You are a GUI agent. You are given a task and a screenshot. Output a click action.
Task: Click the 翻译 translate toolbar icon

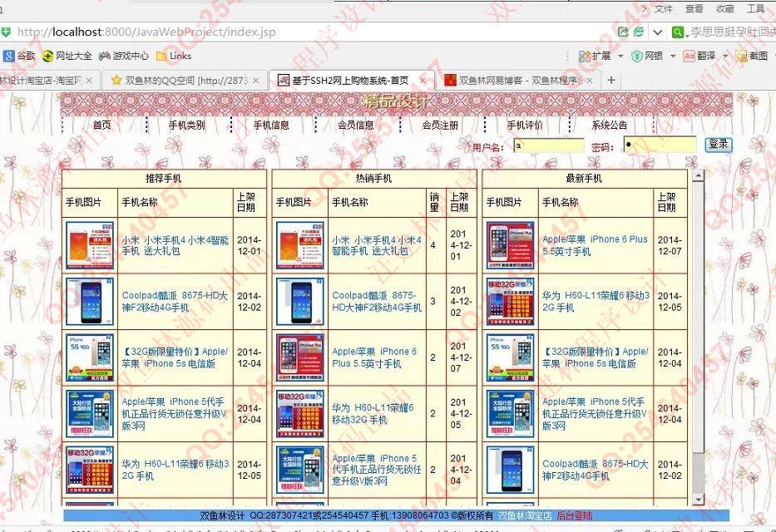(x=690, y=56)
